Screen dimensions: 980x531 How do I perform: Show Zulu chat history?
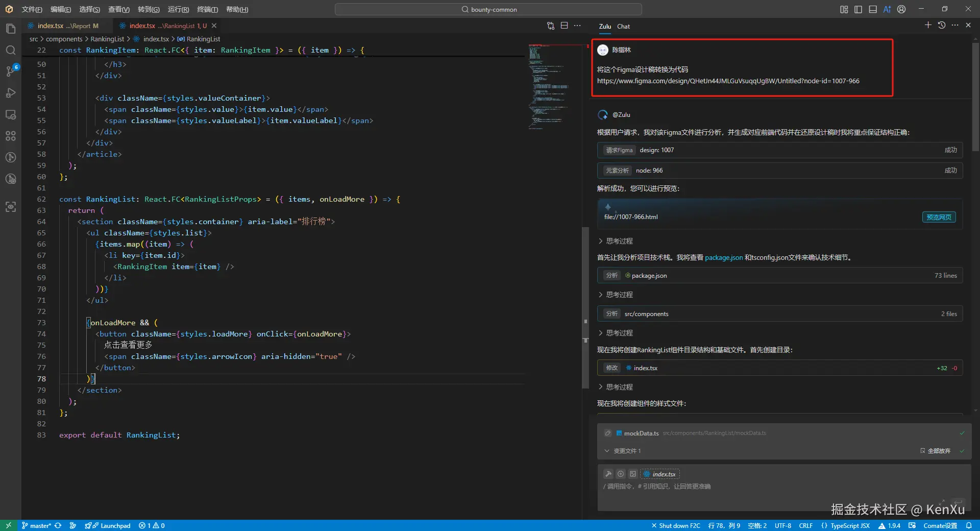(942, 26)
